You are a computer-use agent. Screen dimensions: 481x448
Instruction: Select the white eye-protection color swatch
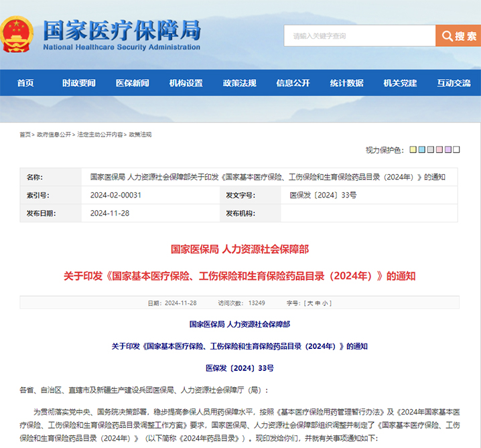pyautogui.click(x=457, y=150)
